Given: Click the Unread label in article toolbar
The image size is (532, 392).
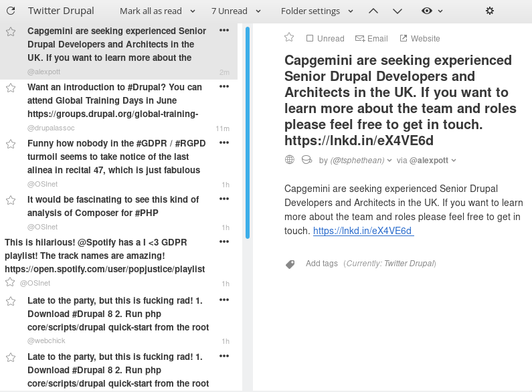Looking at the screenshot, I should click(x=331, y=39).
